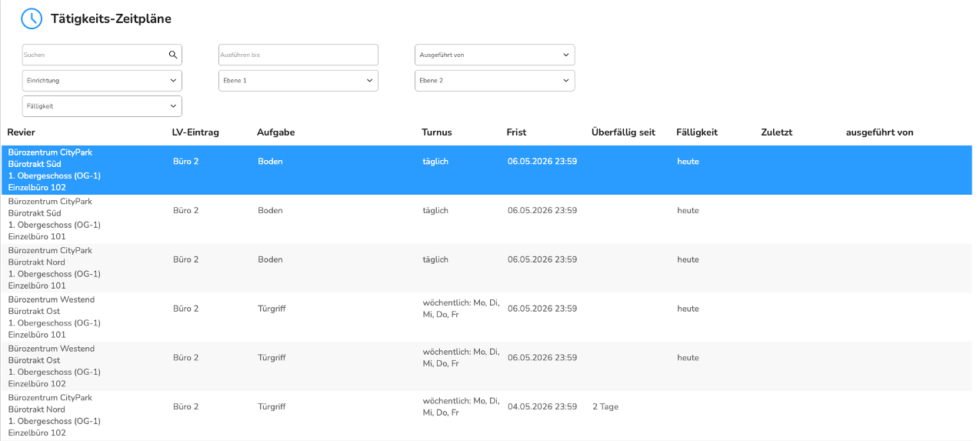This screenshot has height=441, width=980.
Task: Sort by the Revier column header
Action: (22, 132)
